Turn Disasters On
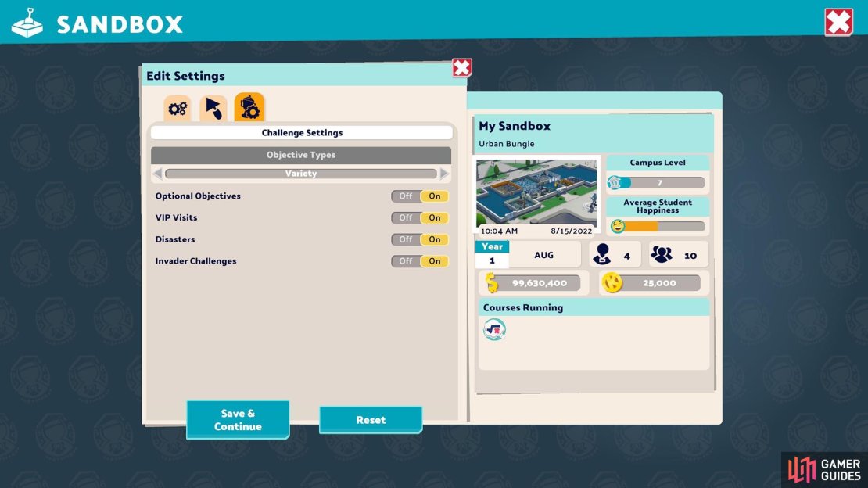 [435, 239]
